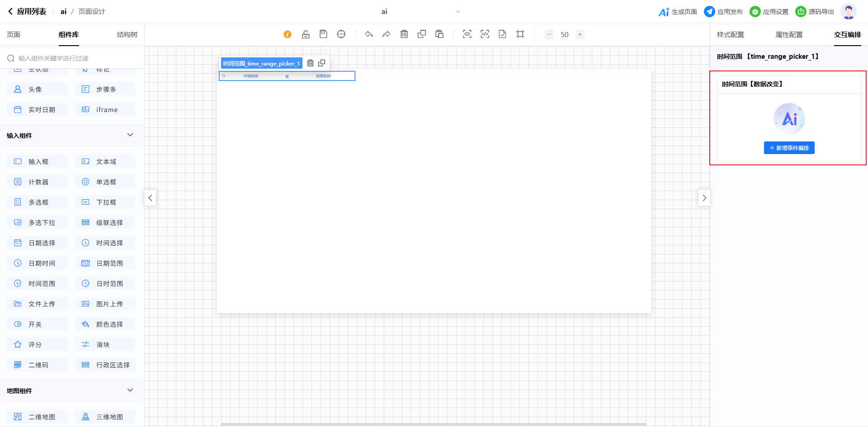Click the 新增事件编排 button

point(789,148)
